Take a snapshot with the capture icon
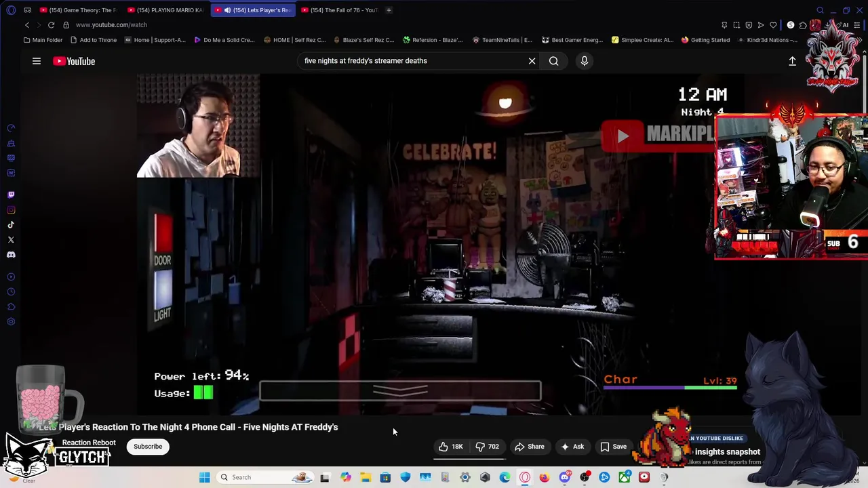This screenshot has height=488, width=868. pos(736,25)
